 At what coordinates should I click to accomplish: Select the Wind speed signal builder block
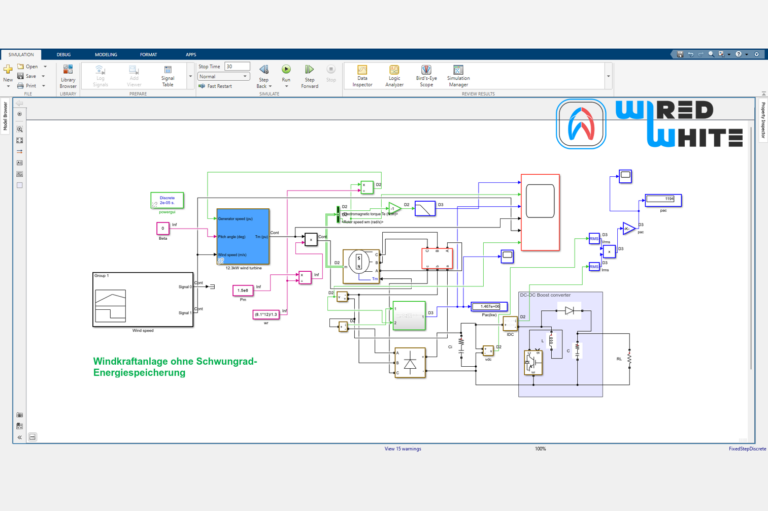tap(143, 300)
